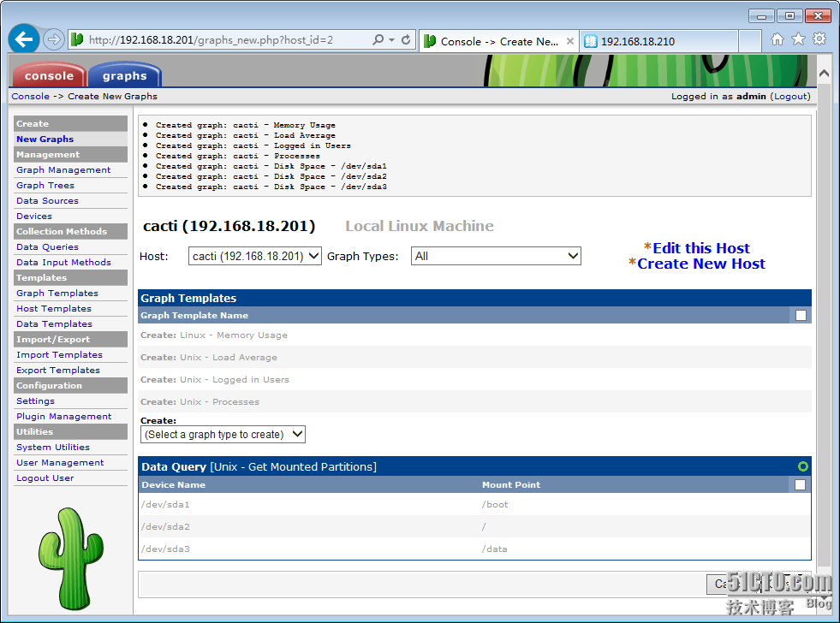The image size is (840, 623).
Task: Click Edit this Host link
Action: [x=701, y=248]
